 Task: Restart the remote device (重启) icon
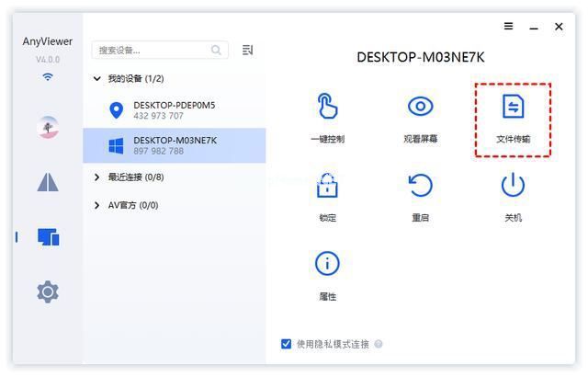coord(421,186)
